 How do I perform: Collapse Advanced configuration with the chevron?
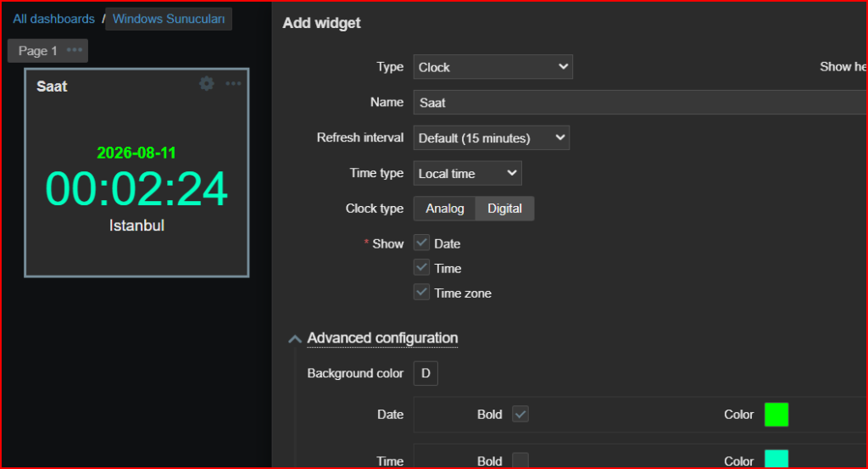pyautogui.click(x=295, y=339)
